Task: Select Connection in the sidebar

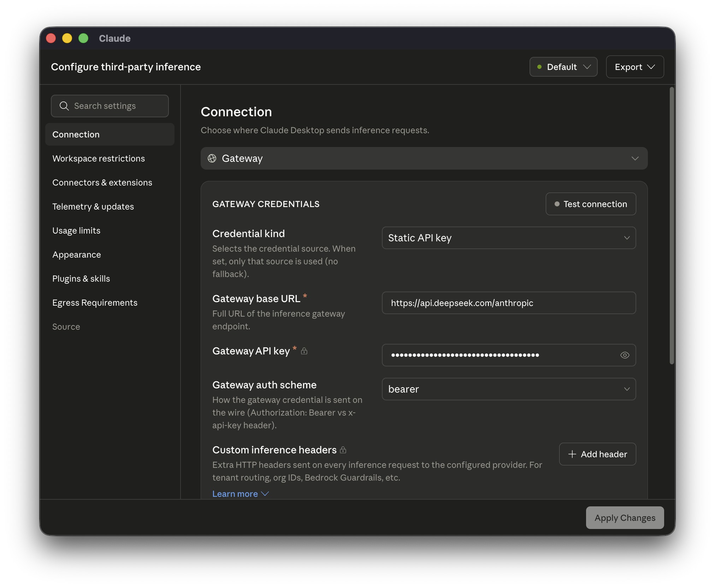Action: (x=110, y=134)
